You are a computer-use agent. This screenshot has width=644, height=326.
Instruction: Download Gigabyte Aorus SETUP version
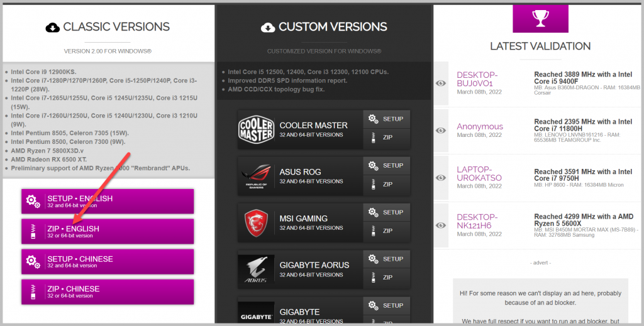point(387,259)
